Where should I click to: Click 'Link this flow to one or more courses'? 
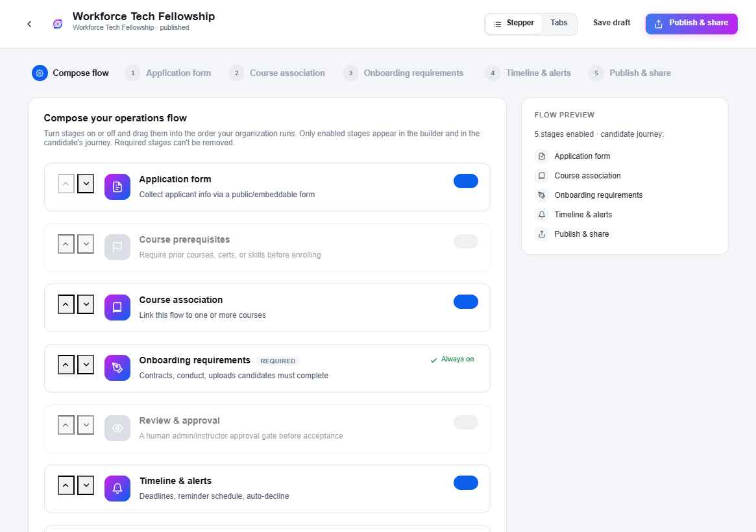202,316
